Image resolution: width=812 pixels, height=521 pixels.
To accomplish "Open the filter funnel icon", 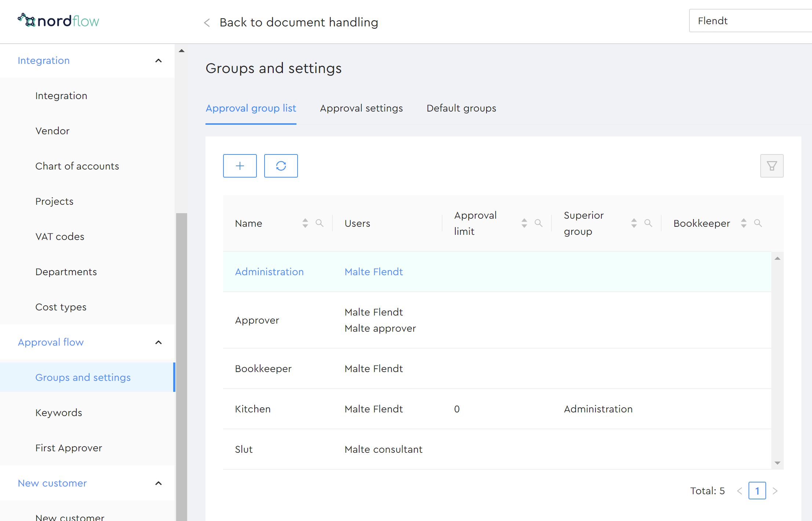I will coord(771,166).
